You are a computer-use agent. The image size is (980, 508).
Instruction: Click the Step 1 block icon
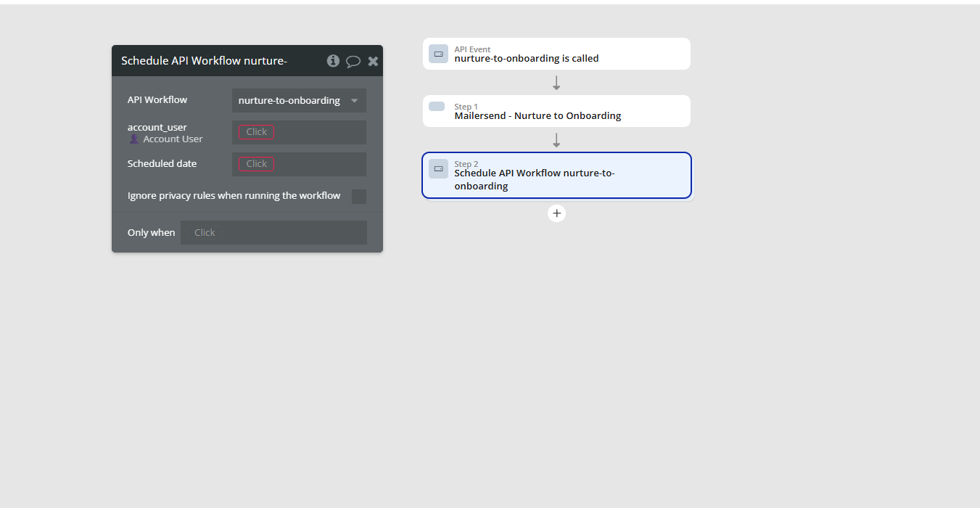(x=437, y=106)
